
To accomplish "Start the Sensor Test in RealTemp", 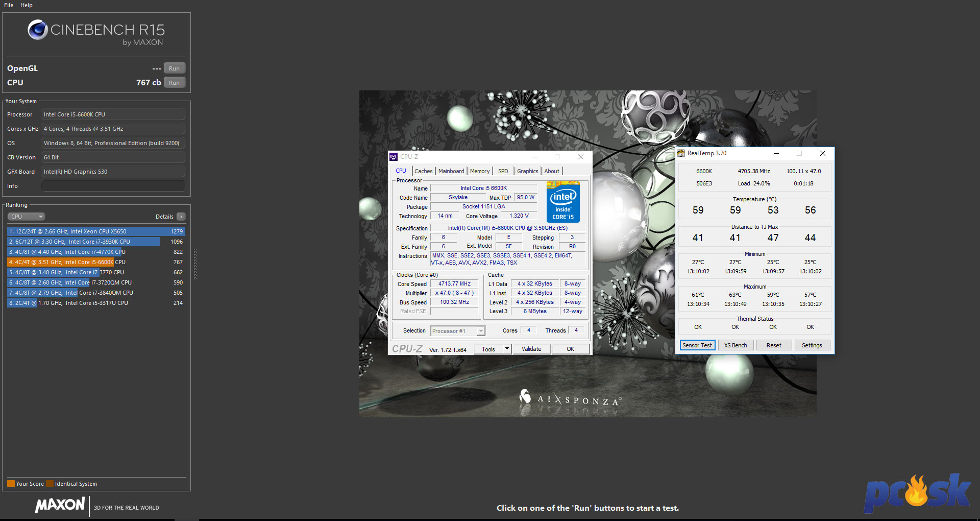I will coord(697,345).
